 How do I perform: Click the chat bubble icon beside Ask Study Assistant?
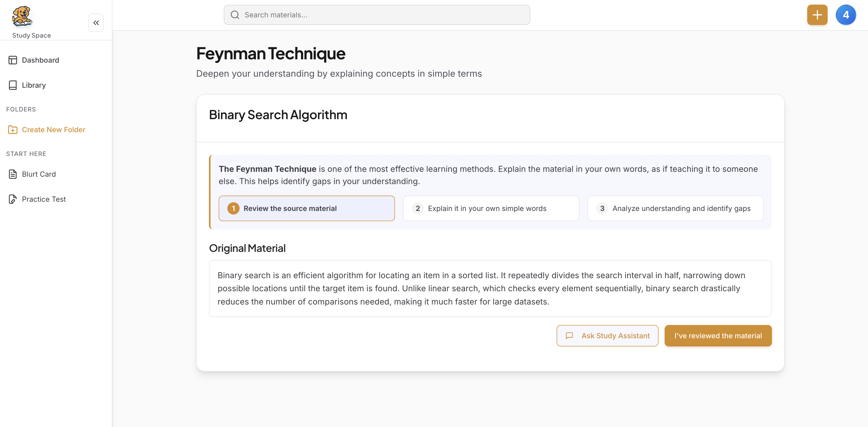(x=569, y=336)
